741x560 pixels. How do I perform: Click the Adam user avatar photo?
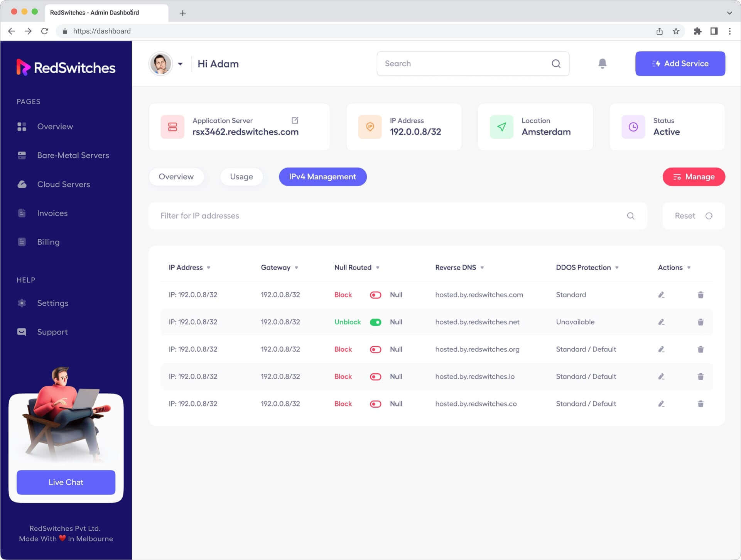[x=160, y=64]
